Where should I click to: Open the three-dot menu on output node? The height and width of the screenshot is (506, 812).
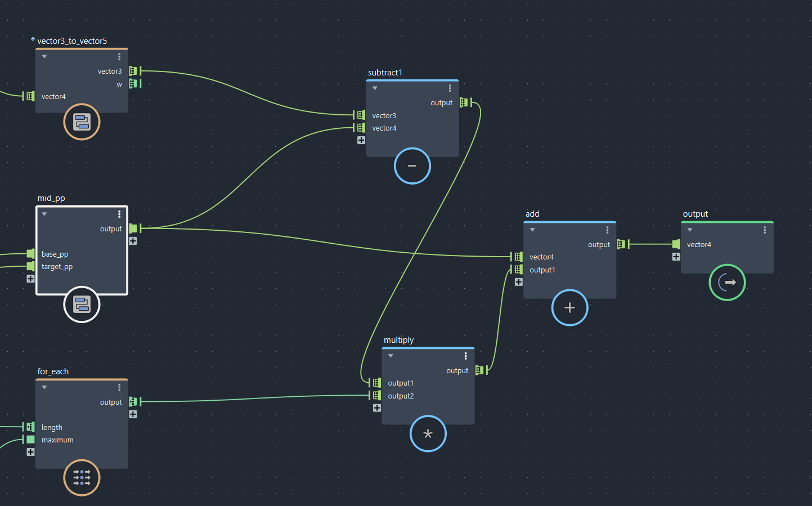coord(765,230)
